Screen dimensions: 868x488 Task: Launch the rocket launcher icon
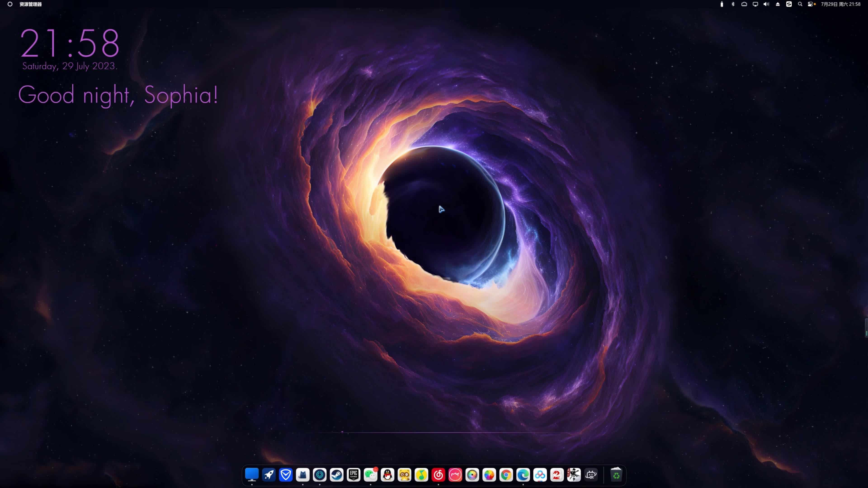click(269, 475)
